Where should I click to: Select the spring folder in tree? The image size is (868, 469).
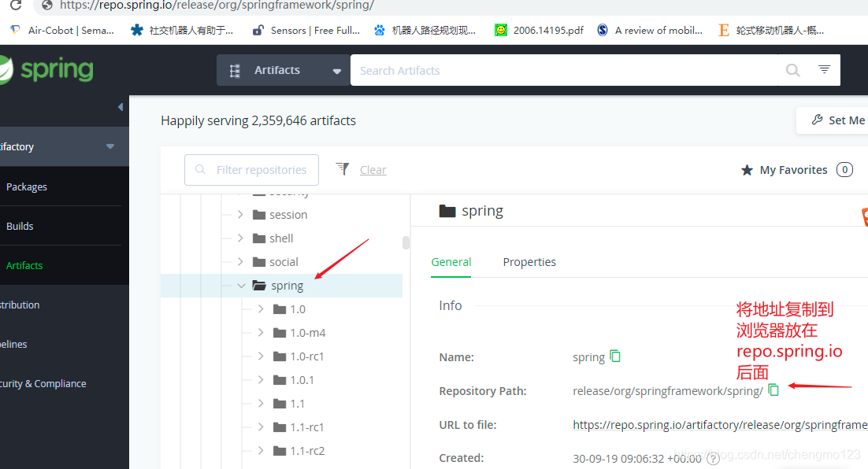(278, 286)
